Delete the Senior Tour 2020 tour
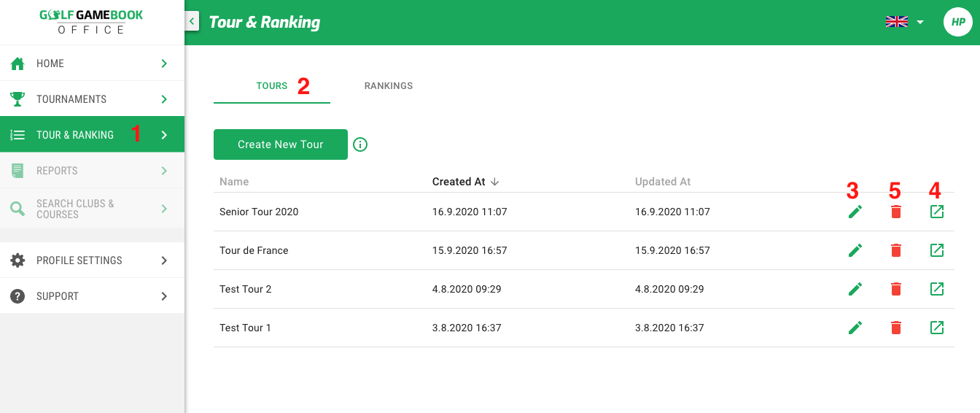 (896, 212)
